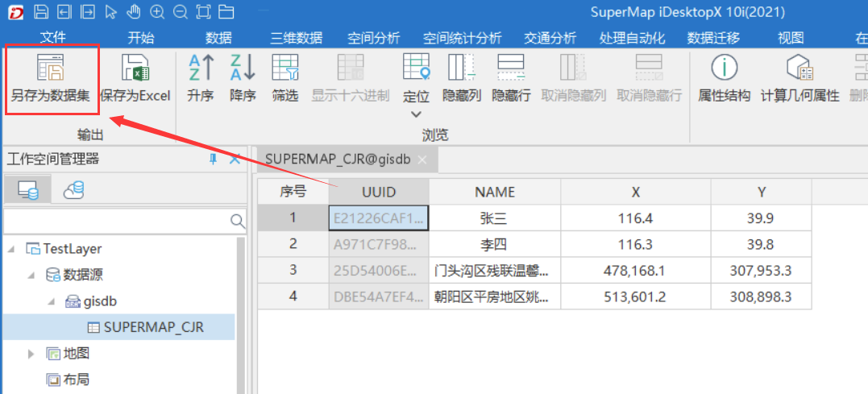Expand the 定位 dropdown arrow
This screenshot has width=868, height=394.
[417, 114]
